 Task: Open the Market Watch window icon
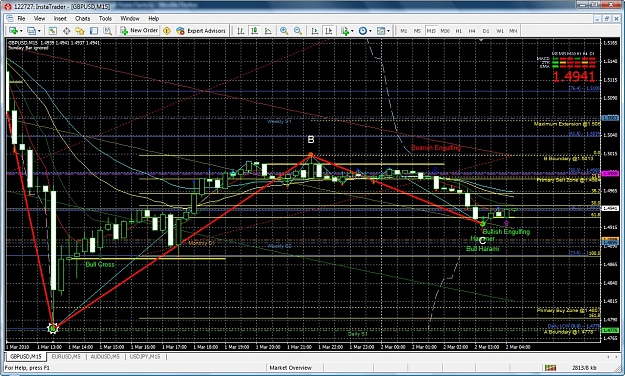tap(53, 31)
